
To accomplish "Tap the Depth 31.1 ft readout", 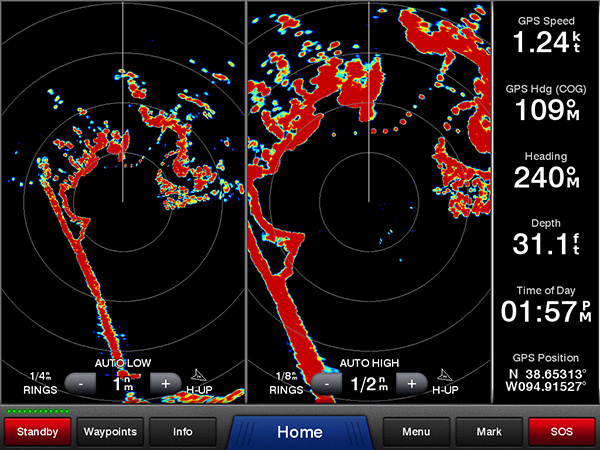I will (x=546, y=238).
